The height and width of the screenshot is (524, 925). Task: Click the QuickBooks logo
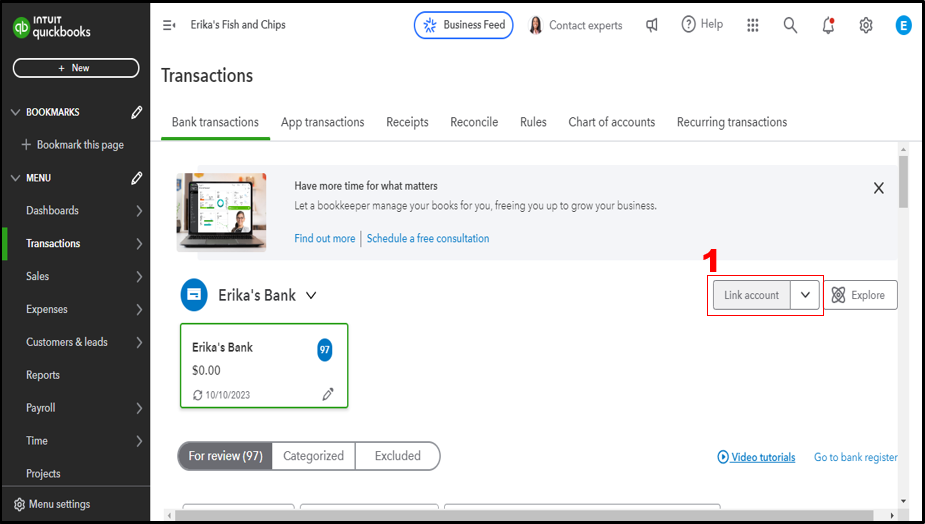tap(52, 28)
